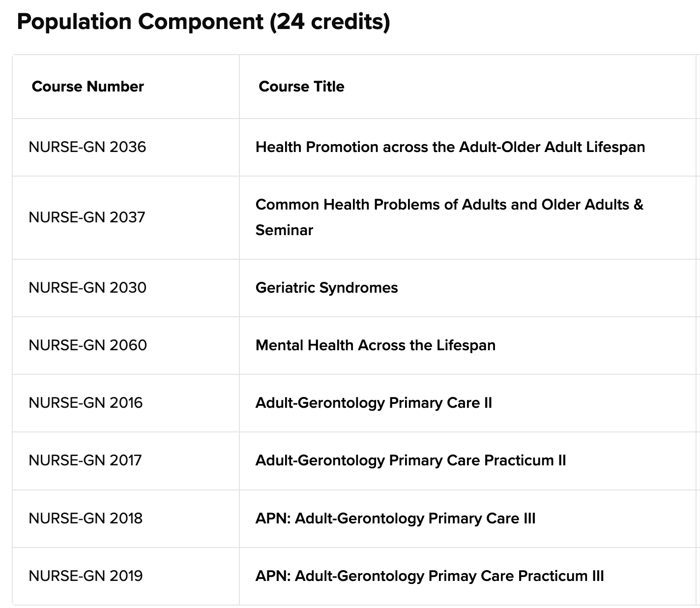Image resolution: width=700 pixels, height=608 pixels.
Task: Click course number NURSE-GN 2018
Action: coord(86,518)
